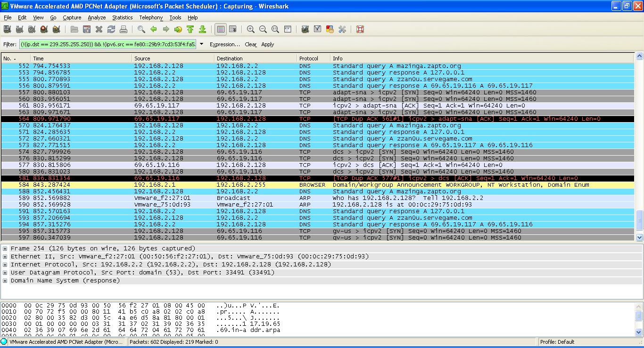Reload the capture file icon
Screen dimensions: 644x348
click(x=111, y=29)
